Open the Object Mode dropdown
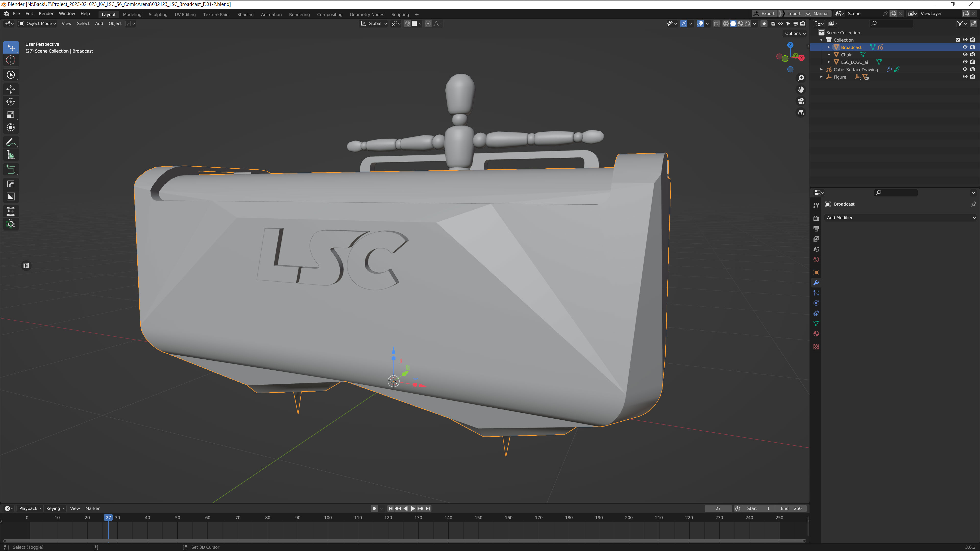Viewport: 980px width, 551px height. point(38,23)
